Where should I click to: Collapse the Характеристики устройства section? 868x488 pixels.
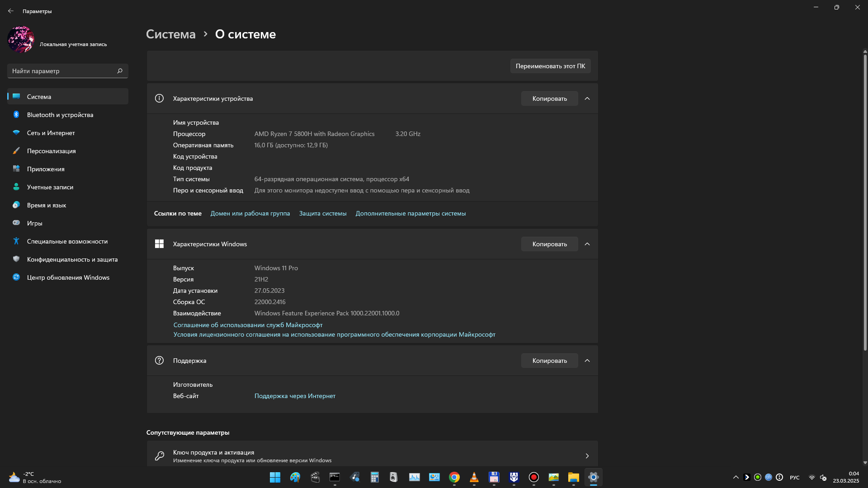(587, 99)
